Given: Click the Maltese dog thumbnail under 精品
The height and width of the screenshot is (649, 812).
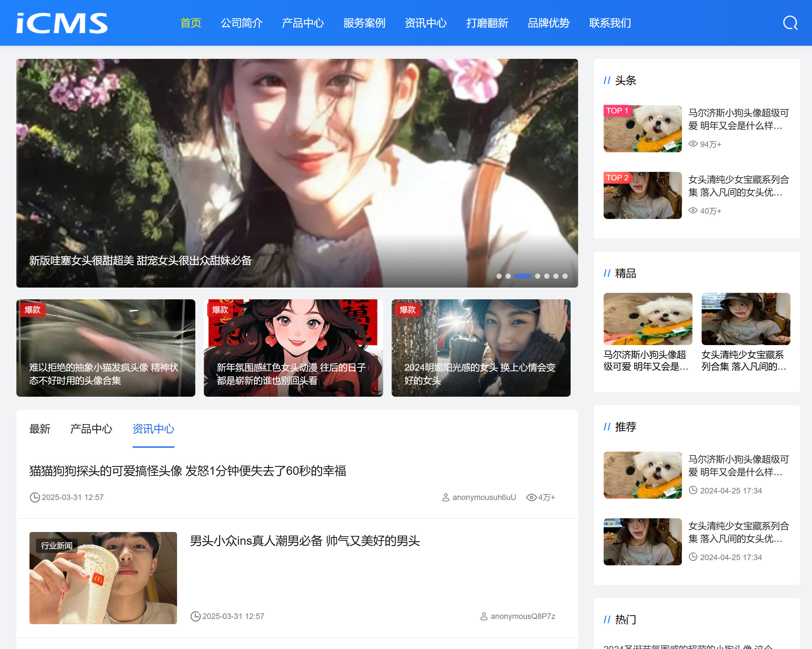Looking at the screenshot, I should 648,319.
